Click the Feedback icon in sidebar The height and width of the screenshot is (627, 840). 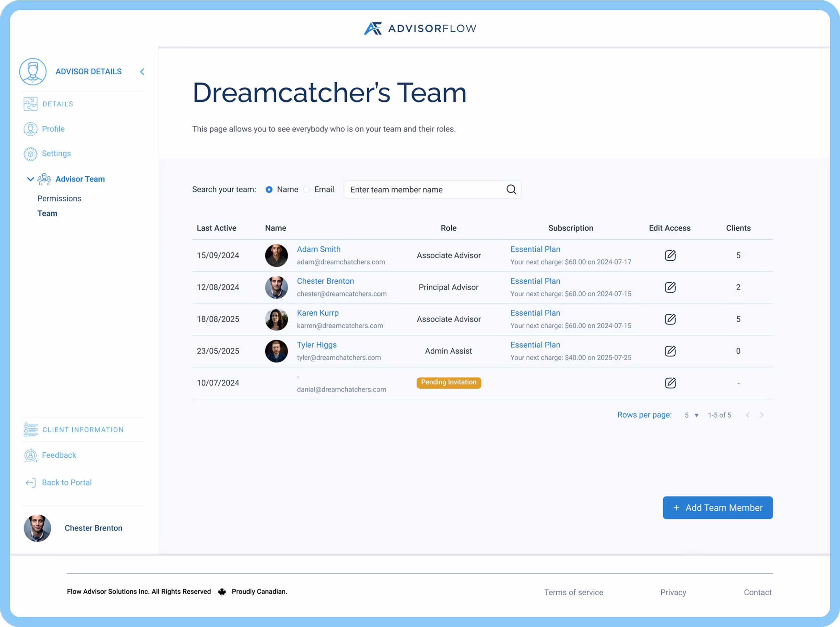pyautogui.click(x=30, y=455)
